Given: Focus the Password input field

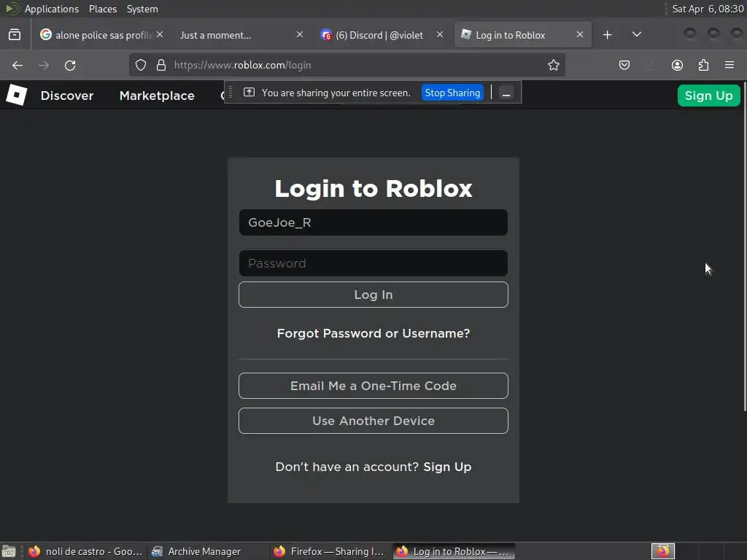Looking at the screenshot, I should (373, 263).
